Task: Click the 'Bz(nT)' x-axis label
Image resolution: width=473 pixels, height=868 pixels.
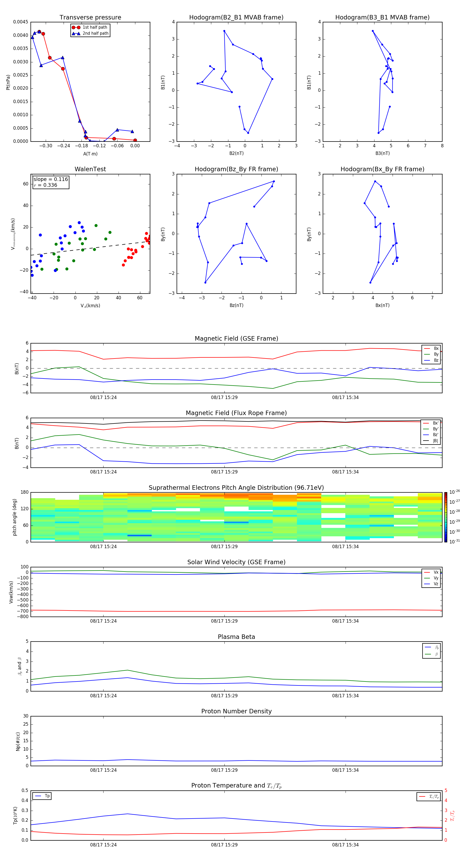Action: [x=236, y=305]
